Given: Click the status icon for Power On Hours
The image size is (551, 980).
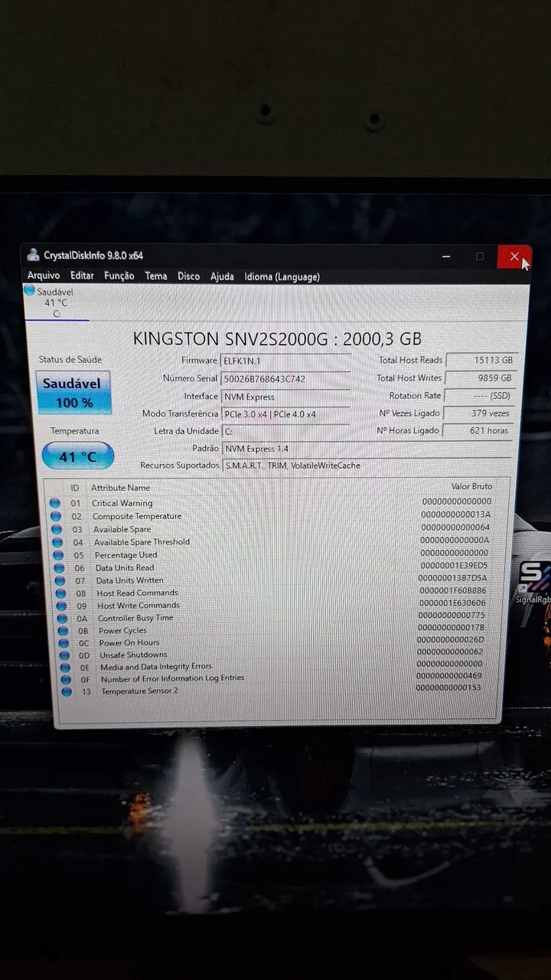Looking at the screenshot, I should pyautogui.click(x=64, y=642).
